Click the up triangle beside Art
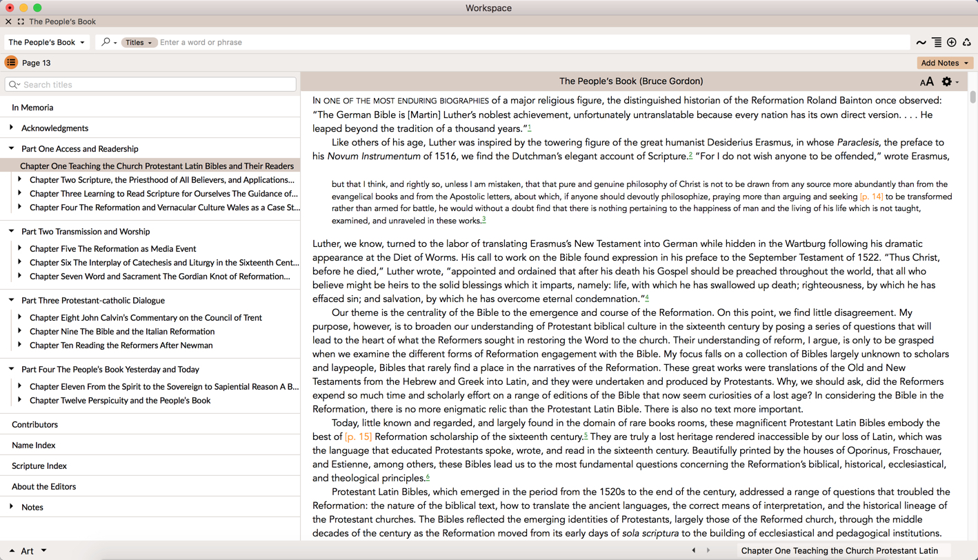 [x=12, y=551]
